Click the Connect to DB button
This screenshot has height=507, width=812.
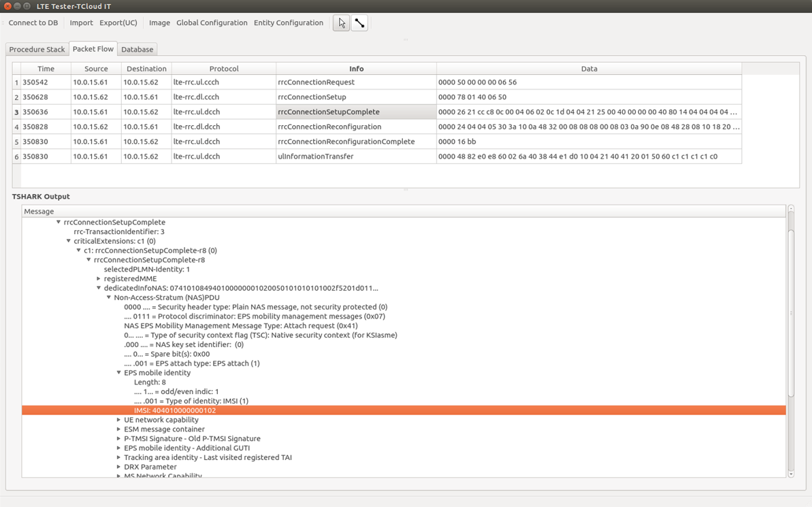(x=33, y=23)
